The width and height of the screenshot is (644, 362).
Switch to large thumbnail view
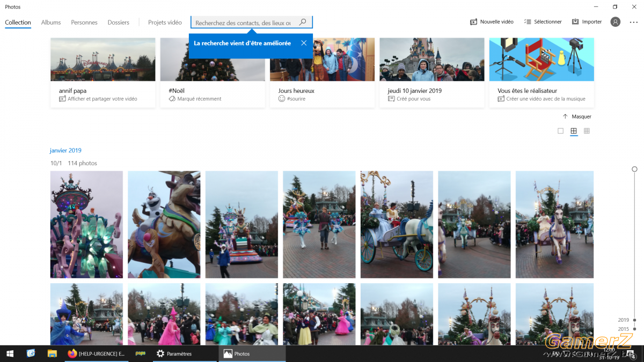point(560,131)
